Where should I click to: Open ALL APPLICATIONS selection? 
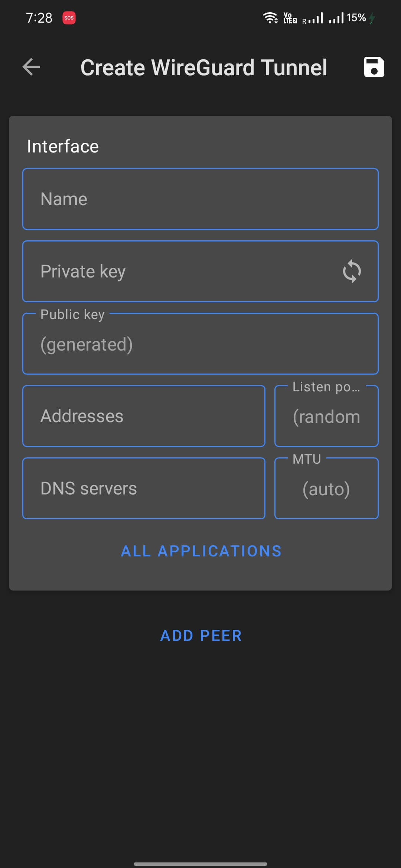pyautogui.click(x=200, y=551)
